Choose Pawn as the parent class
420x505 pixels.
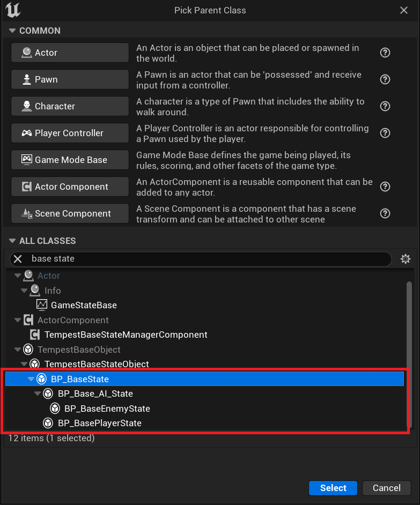coord(70,79)
